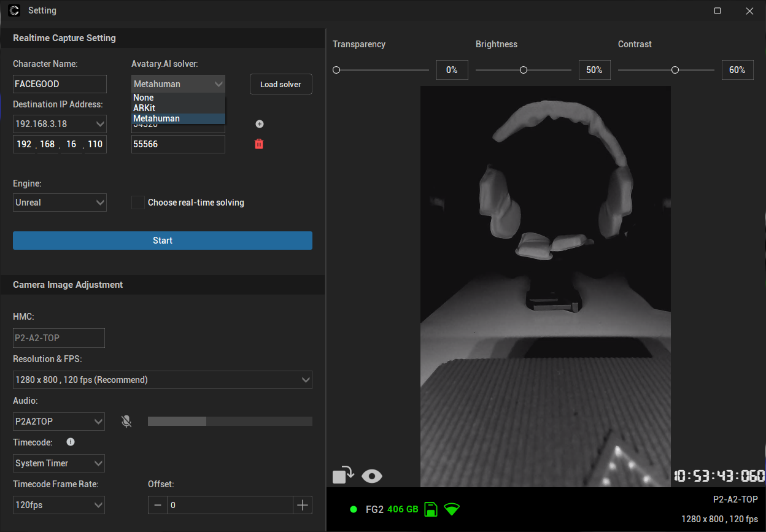
Task: Click the green Wi-Fi status icon
Action: [452, 509]
